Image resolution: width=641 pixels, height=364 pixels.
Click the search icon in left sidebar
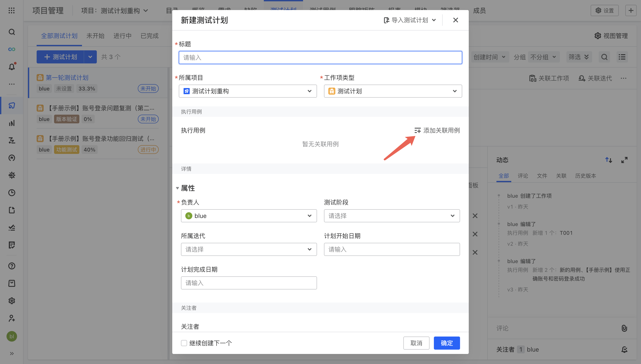click(12, 32)
